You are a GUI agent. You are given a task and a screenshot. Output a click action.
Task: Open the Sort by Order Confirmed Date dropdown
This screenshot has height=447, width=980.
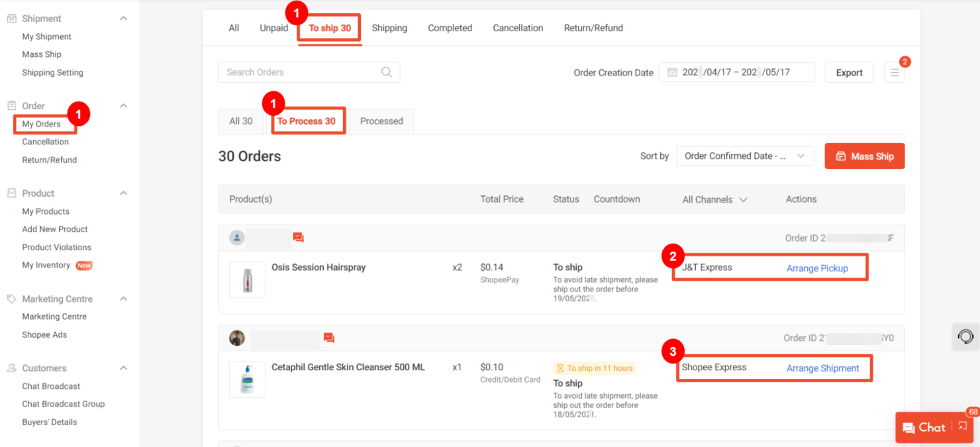click(x=745, y=156)
